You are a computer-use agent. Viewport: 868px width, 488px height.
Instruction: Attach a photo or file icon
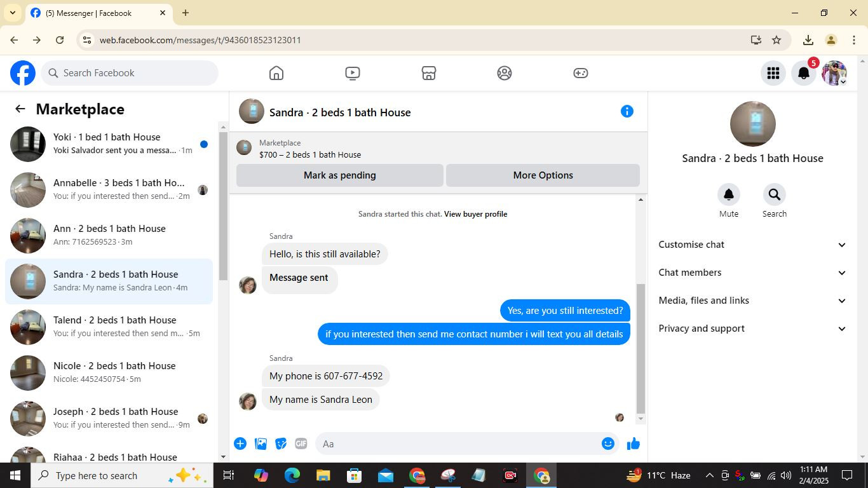pyautogui.click(x=261, y=444)
